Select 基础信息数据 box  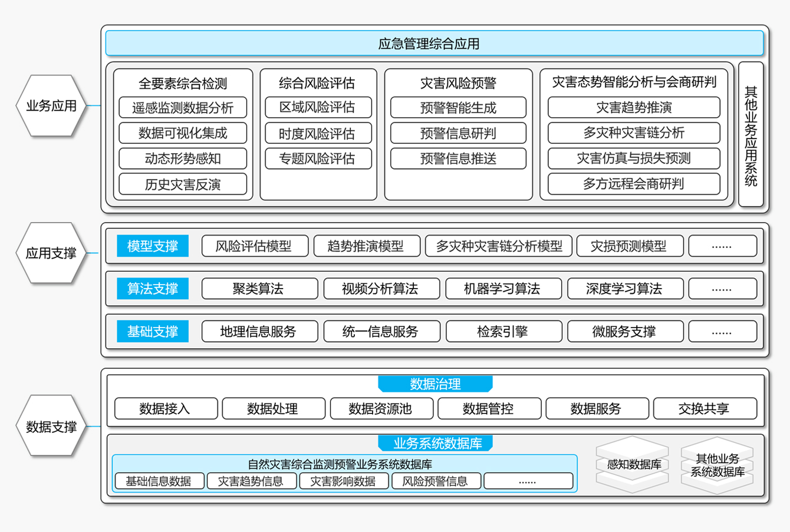click(x=159, y=481)
